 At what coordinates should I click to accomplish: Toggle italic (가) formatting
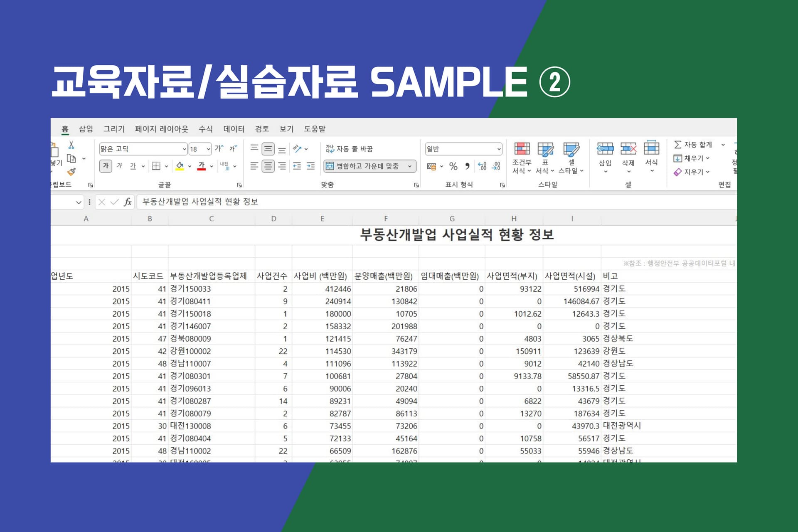[x=119, y=166]
